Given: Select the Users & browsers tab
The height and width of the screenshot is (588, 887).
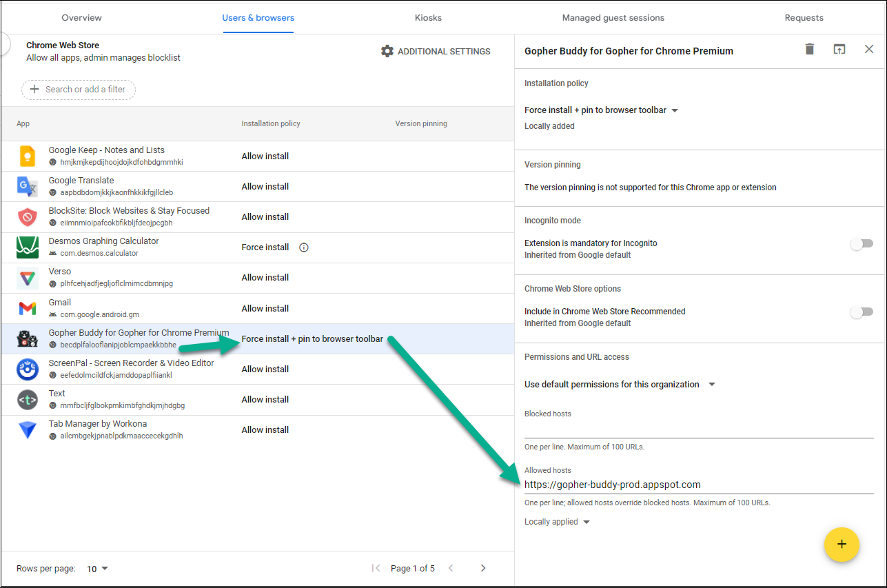Looking at the screenshot, I should pos(258,17).
